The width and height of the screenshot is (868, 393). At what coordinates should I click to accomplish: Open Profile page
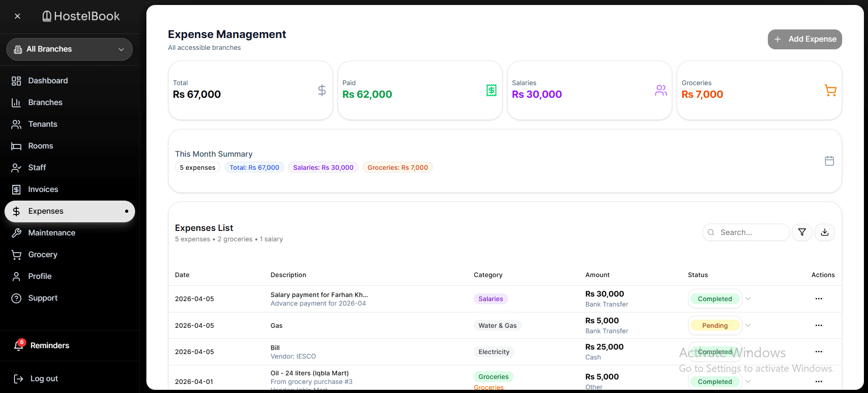[69, 276]
